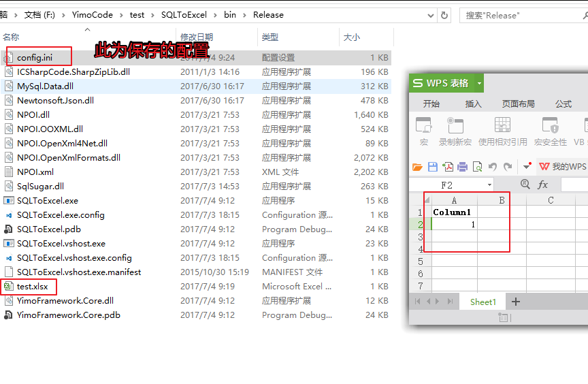This screenshot has width=588, height=384.
Task: Click the NPOI.xml file icon
Action: [x=8, y=172]
